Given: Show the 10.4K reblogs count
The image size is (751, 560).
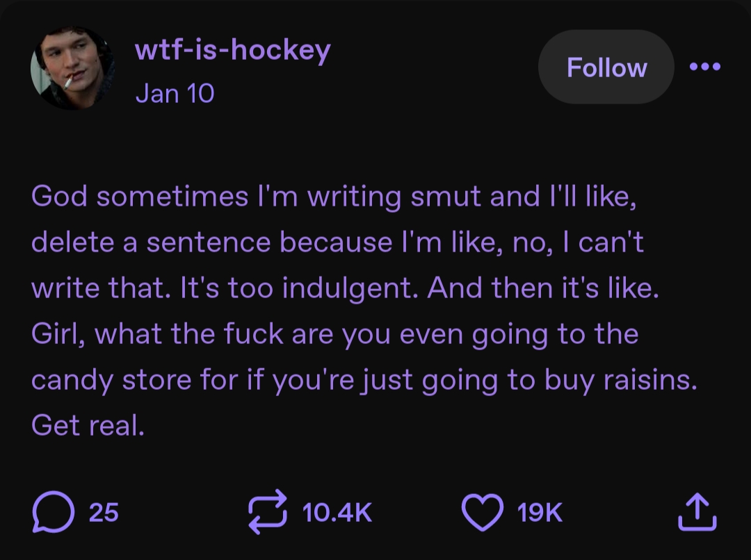Looking at the screenshot, I should [x=337, y=513].
